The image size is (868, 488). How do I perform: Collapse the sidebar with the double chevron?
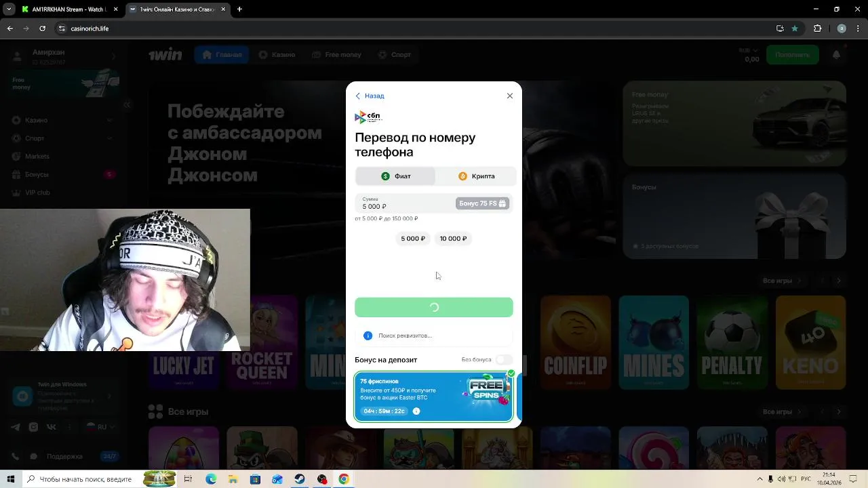127,104
